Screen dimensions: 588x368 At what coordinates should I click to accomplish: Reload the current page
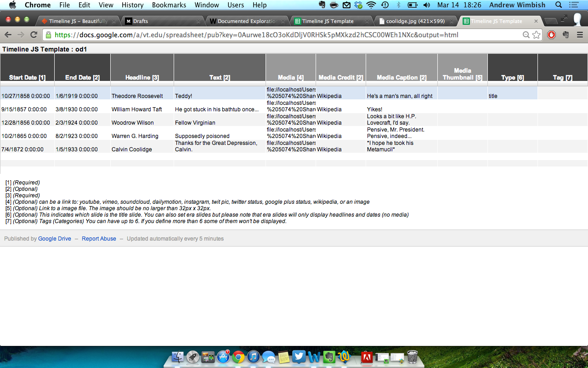(34, 35)
